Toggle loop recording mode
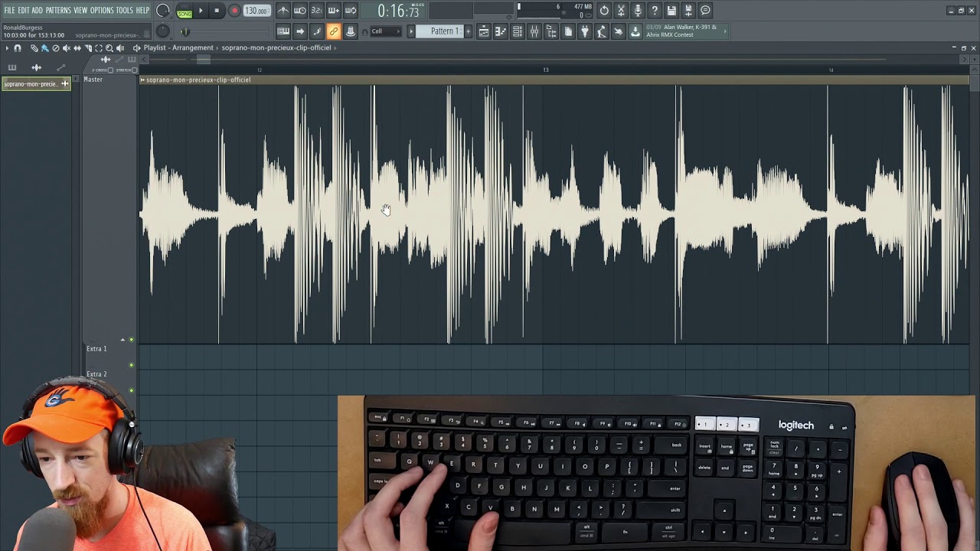 point(351,11)
